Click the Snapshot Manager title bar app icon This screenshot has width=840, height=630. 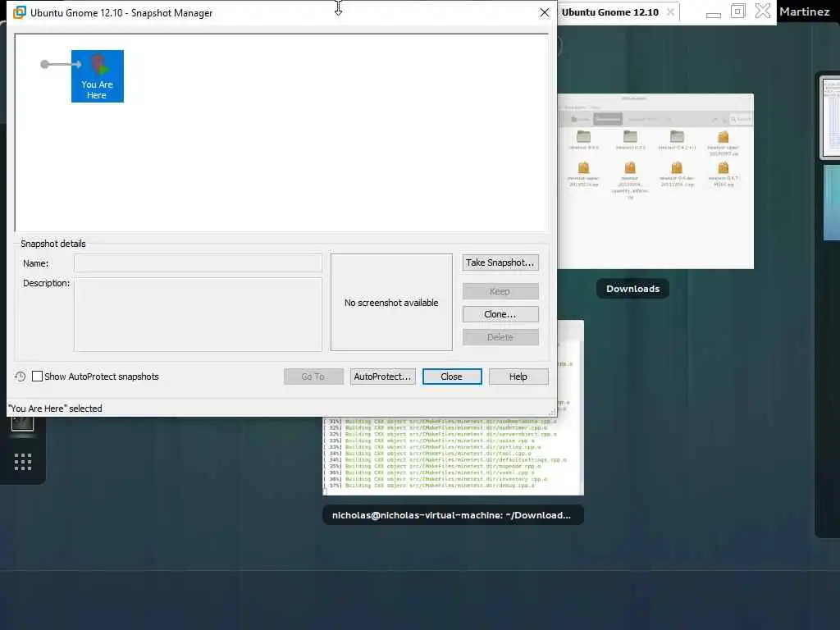[x=20, y=12]
